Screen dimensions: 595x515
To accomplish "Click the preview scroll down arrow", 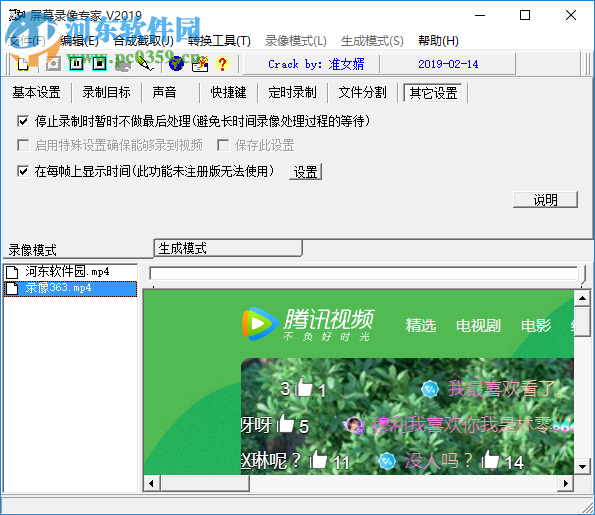I will (582, 466).
